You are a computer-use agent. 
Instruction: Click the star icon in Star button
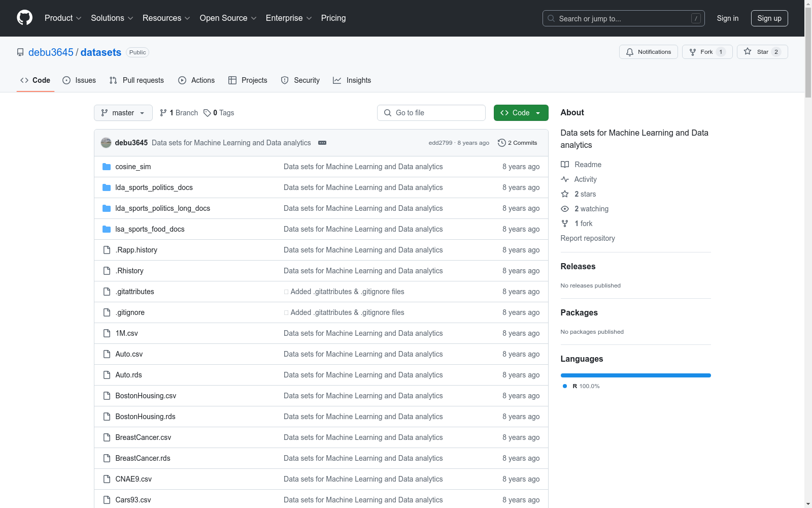pos(748,52)
